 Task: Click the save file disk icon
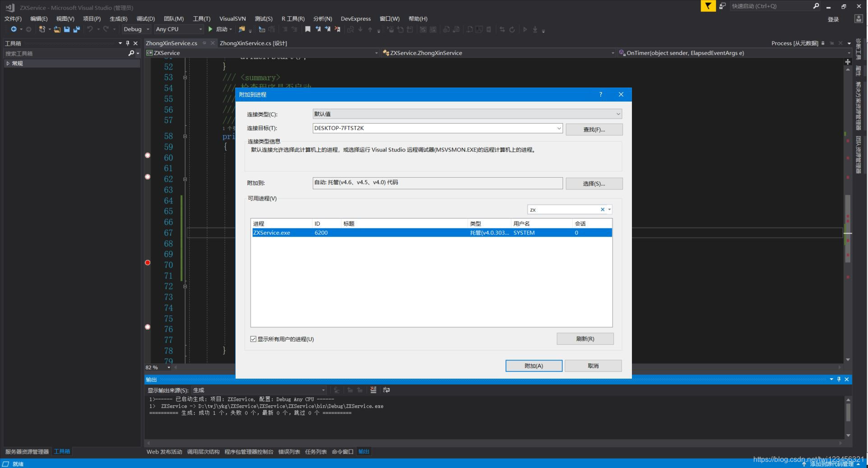point(67,29)
